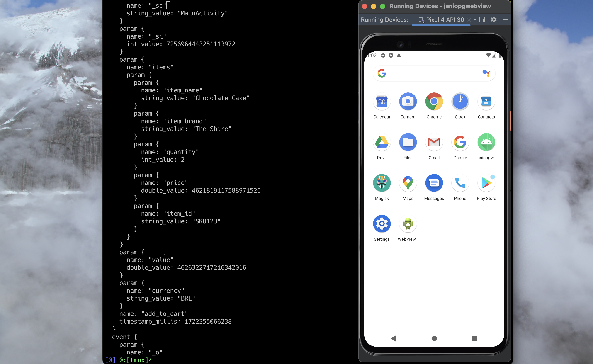Click the "add_to_cart" event name line

click(x=154, y=314)
